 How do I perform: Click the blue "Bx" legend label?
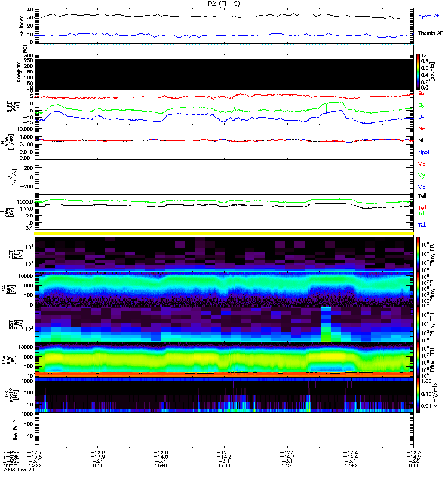pyautogui.click(x=421, y=117)
